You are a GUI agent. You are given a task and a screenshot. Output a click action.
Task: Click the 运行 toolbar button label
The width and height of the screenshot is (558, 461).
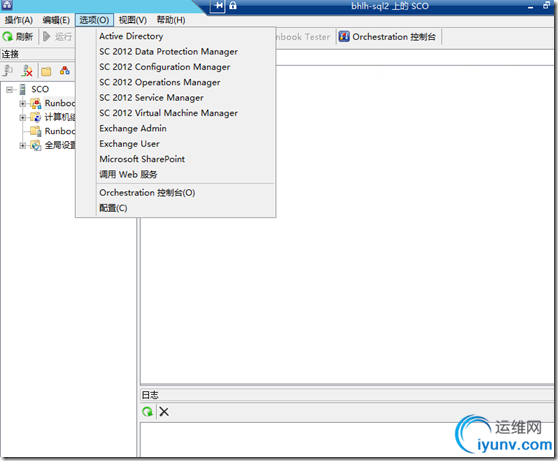(63, 37)
